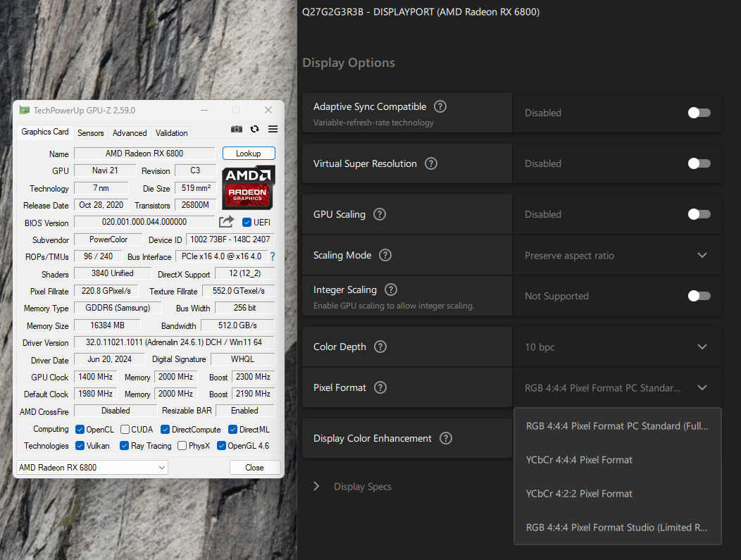Select RGB 4:4:4 Studio (Limited) option

(x=617, y=528)
